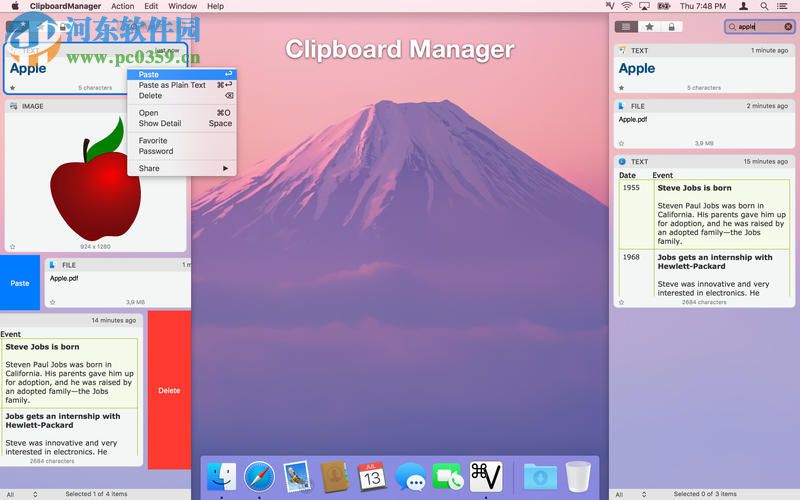Show password items via lock button near search
The width and height of the screenshot is (800, 500).
[671, 27]
